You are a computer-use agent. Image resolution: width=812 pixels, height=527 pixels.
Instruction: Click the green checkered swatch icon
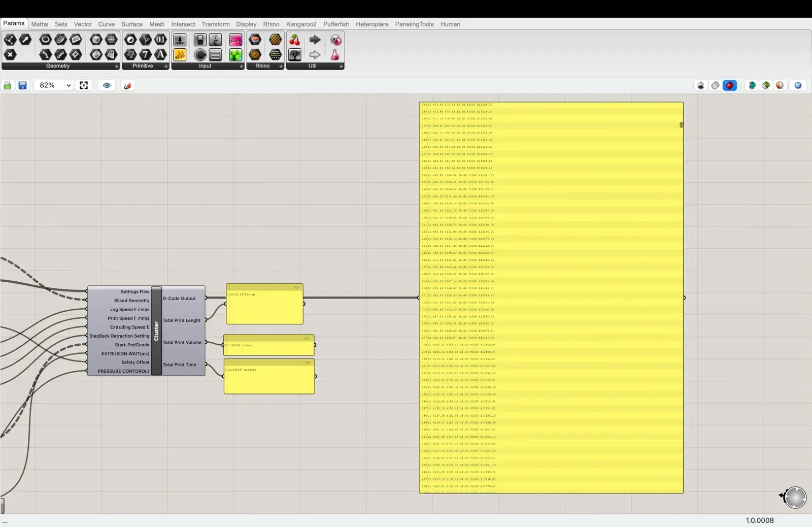[236, 54]
